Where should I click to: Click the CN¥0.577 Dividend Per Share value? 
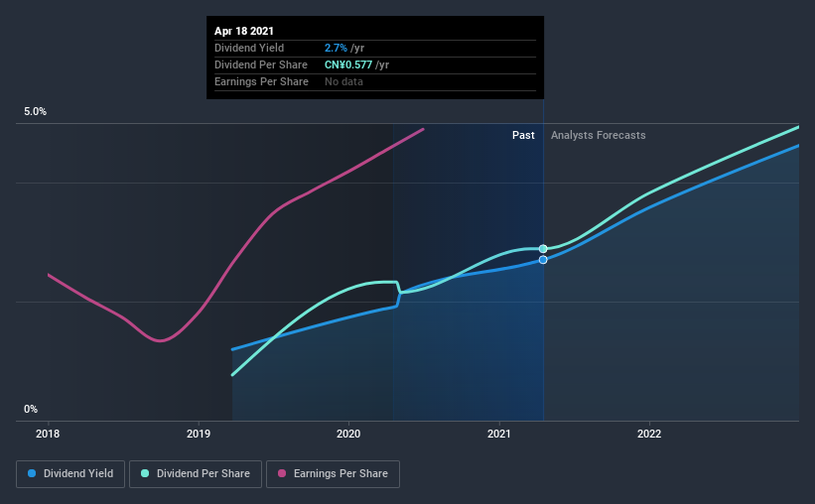click(x=348, y=64)
